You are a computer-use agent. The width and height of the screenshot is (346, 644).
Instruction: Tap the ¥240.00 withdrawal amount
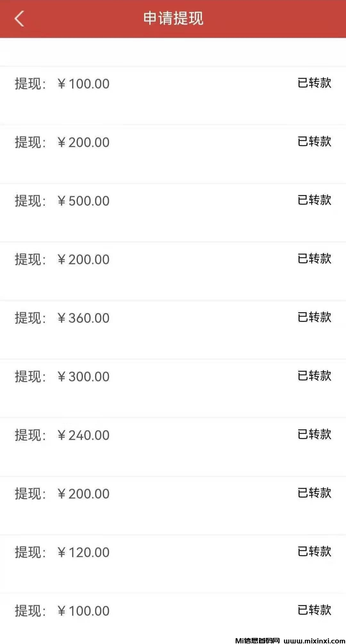pos(83,435)
